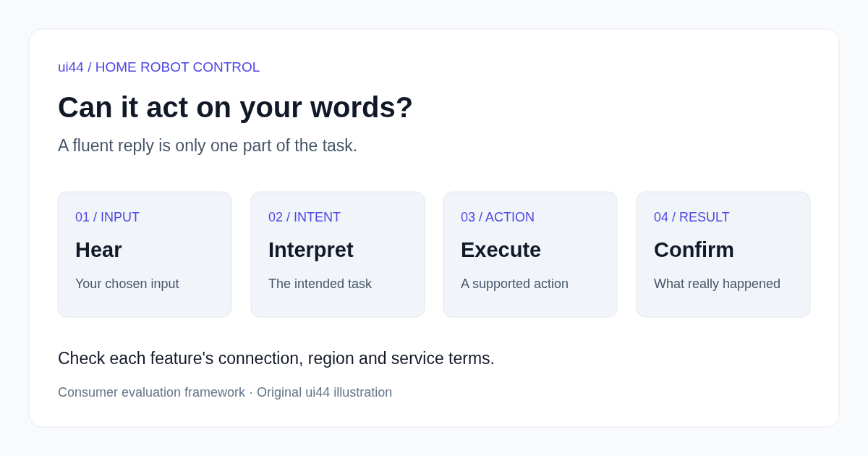Screen dimensions: 868x456
Task: Open the Hear card title
Action: click(x=98, y=250)
